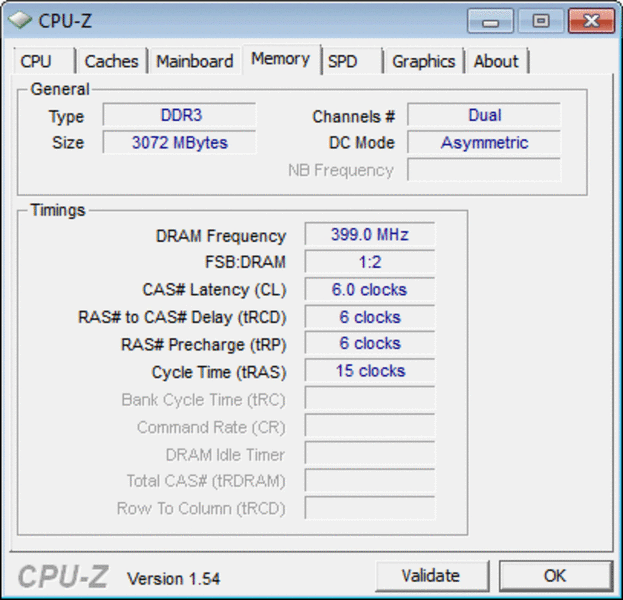Confirm with the OK button

pyautogui.click(x=555, y=576)
